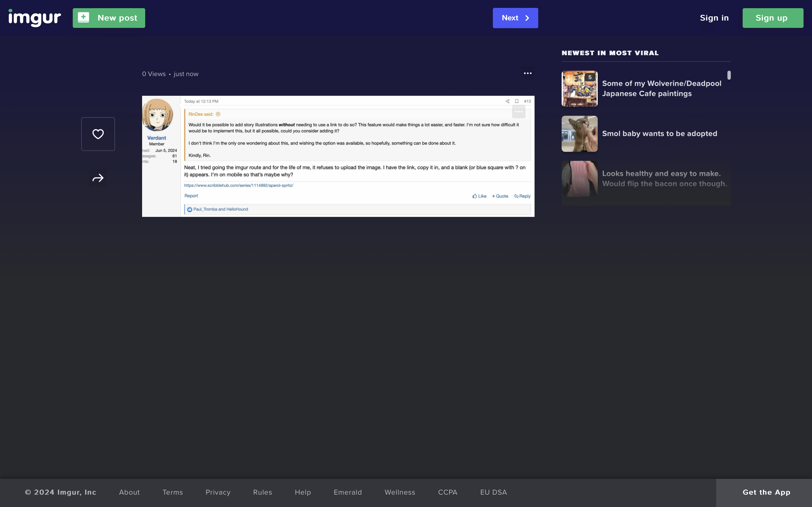
Task: Toggle the heart to favorite the post
Action: coord(98,134)
